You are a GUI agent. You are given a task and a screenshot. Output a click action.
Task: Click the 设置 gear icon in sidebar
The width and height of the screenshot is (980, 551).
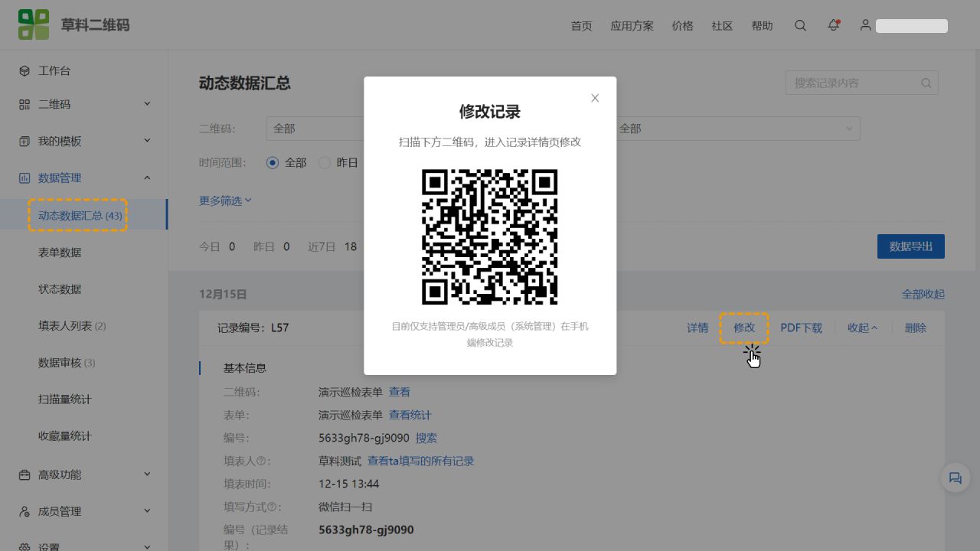click(24, 547)
